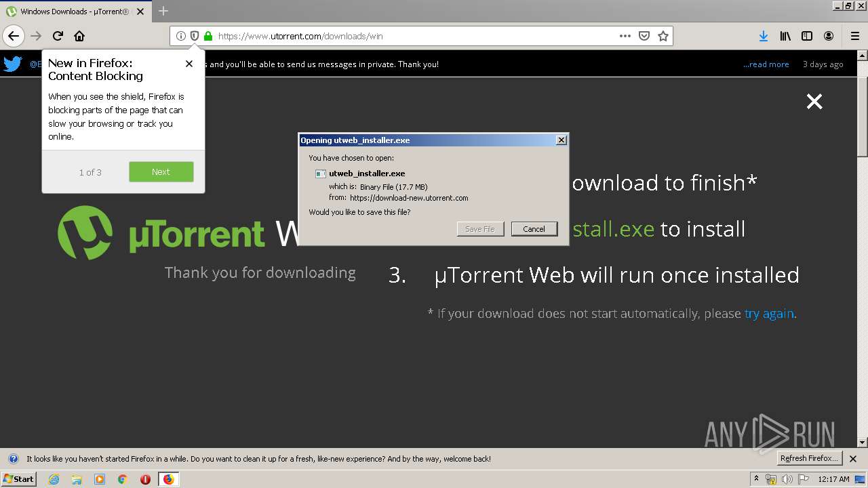Click the taskbar clock 12:17 AM
Screen dimensions: 868x488
833,479
